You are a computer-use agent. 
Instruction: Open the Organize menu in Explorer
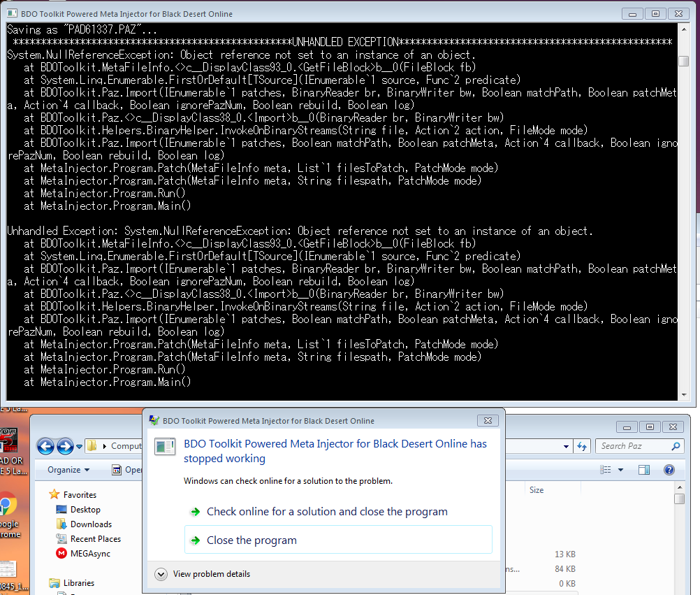coord(68,470)
